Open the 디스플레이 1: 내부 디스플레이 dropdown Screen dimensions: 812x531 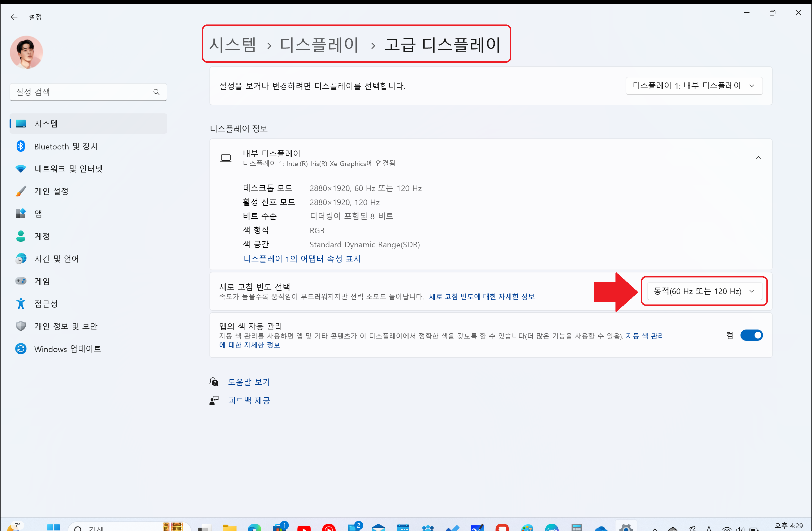(x=694, y=86)
